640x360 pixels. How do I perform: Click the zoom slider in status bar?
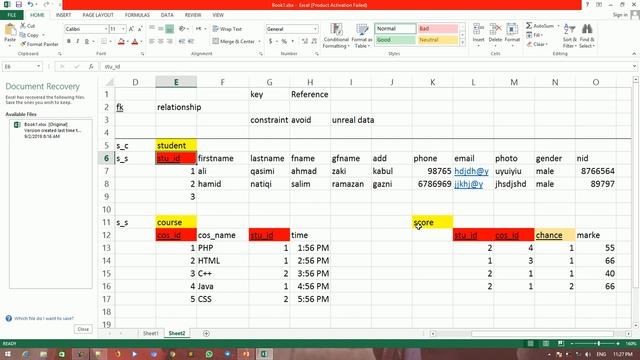click(598, 344)
